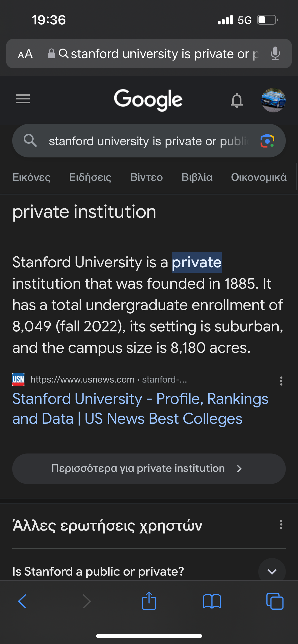298x644 pixels.
Task: Switch to the Ειδήσεις tab
Action: [90, 177]
